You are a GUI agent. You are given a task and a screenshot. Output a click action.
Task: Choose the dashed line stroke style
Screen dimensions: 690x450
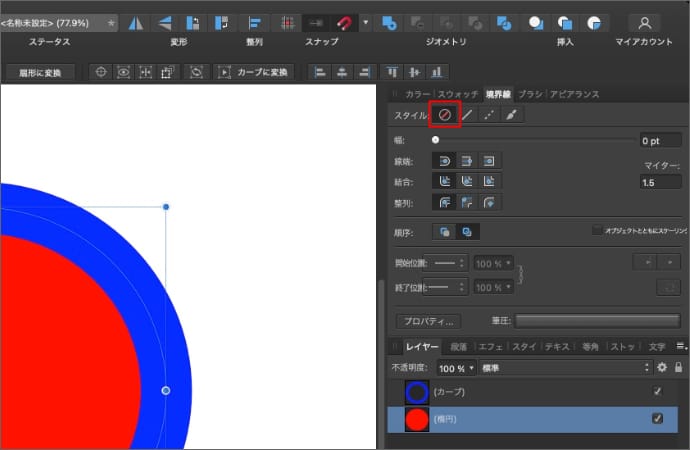click(489, 115)
